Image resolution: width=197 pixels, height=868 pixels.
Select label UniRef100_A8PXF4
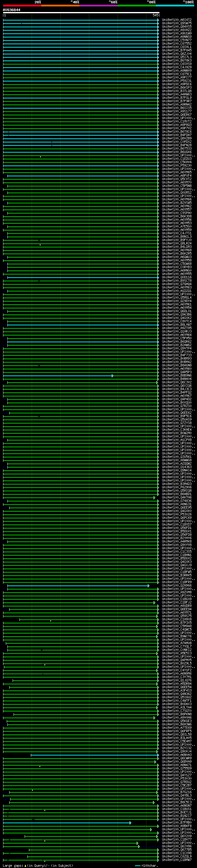pyautogui.click(x=176, y=176)
